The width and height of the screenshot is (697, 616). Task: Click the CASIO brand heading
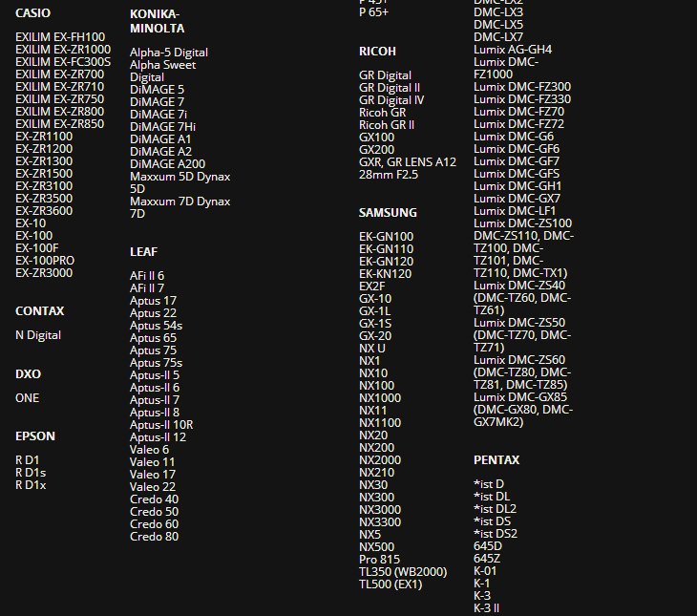coord(32,13)
